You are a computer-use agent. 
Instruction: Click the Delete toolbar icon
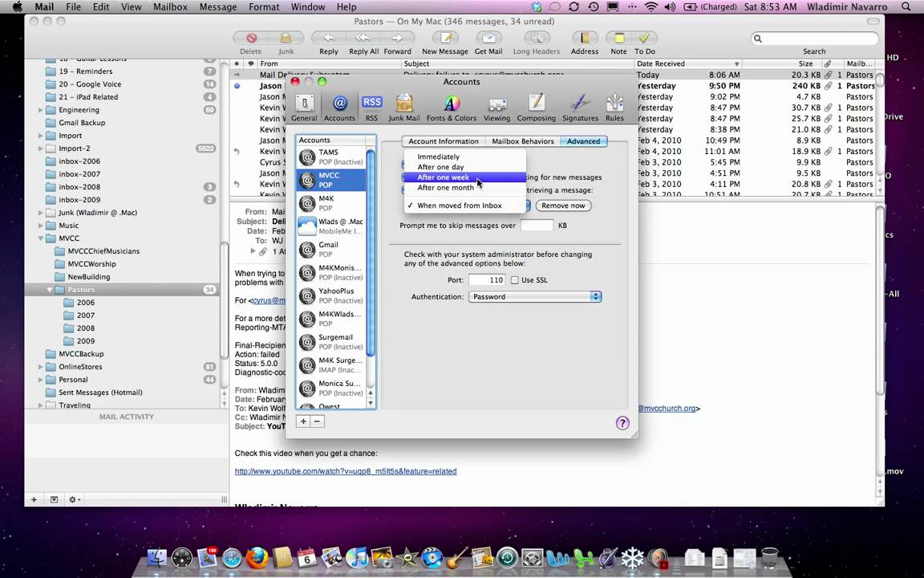tap(251, 38)
